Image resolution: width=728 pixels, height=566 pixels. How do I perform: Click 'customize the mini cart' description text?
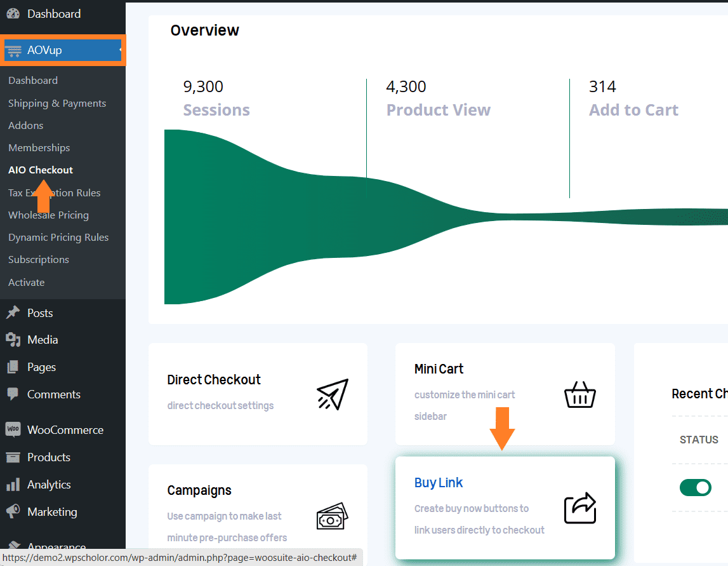coord(465,394)
